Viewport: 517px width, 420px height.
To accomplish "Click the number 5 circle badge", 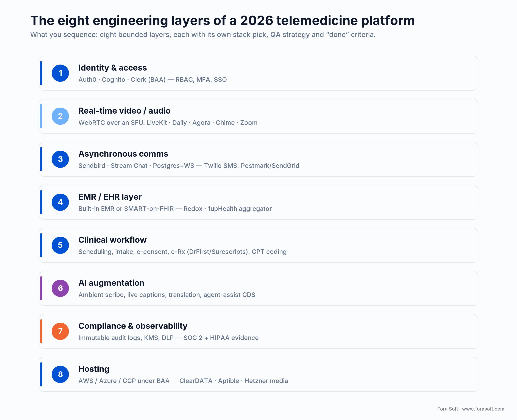I will click(60, 245).
